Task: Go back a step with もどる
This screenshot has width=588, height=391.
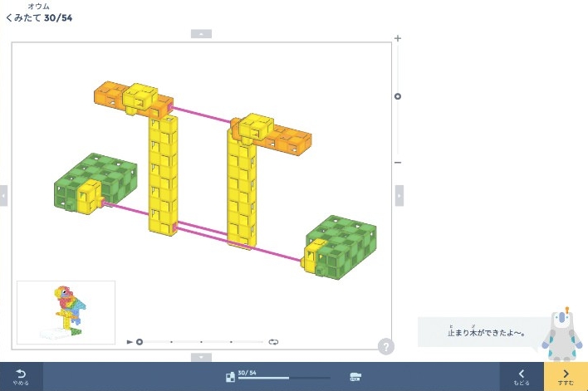Action: click(522, 377)
